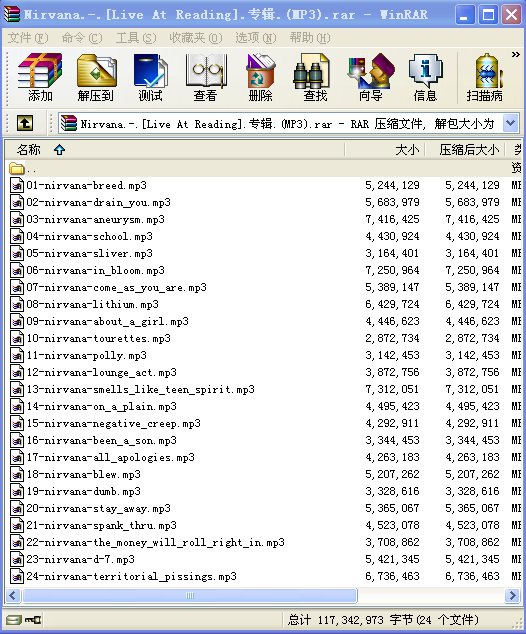
Task: Expand the archive path dropdown arrow
Action: pos(511,123)
